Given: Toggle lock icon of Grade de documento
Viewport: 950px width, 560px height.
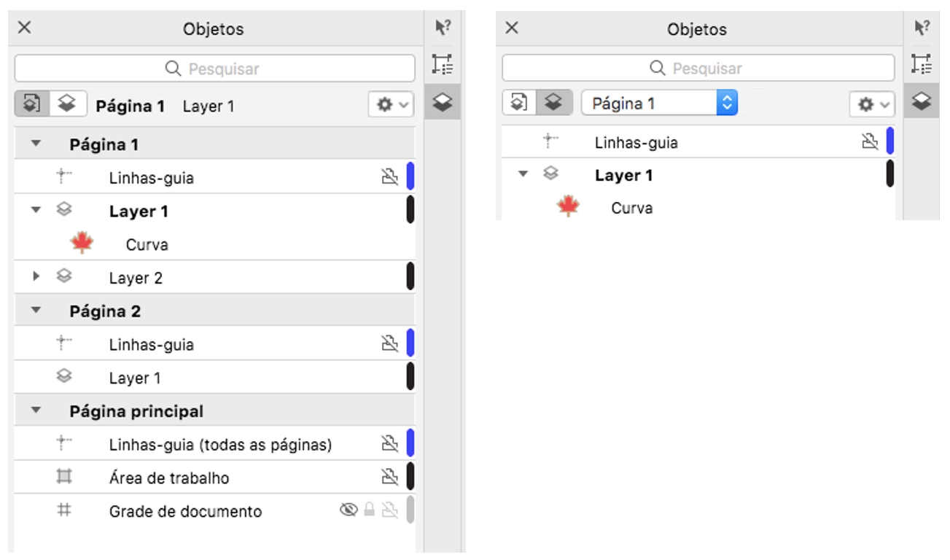Looking at the screenshot, I should click(x=370, y=510).
